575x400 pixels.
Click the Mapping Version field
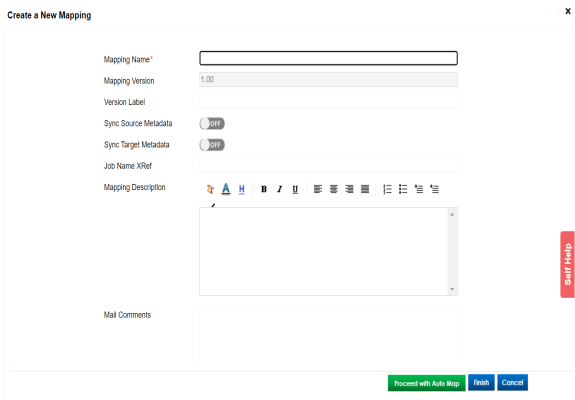click(x=328, y=80)
